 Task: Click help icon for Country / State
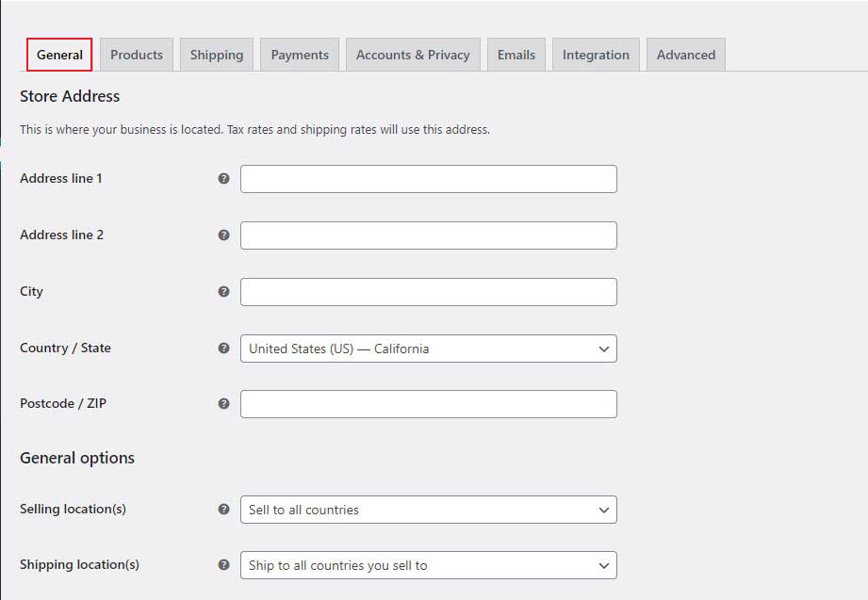point(223,348)
